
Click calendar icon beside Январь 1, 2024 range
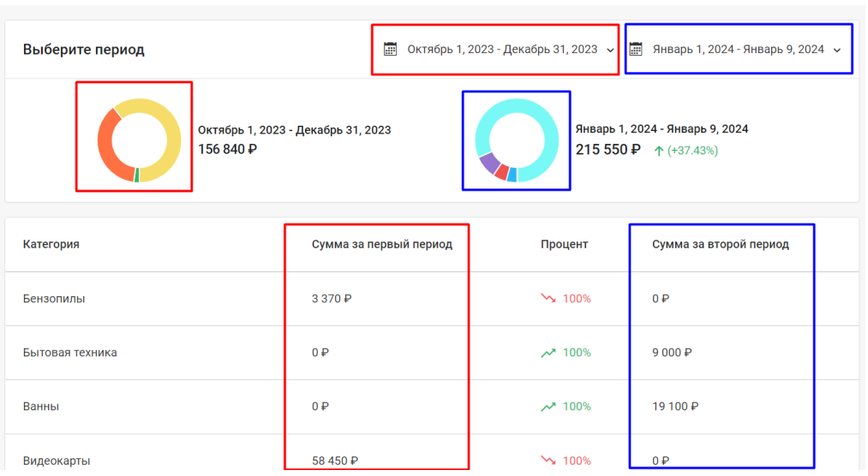coord(636,49)
